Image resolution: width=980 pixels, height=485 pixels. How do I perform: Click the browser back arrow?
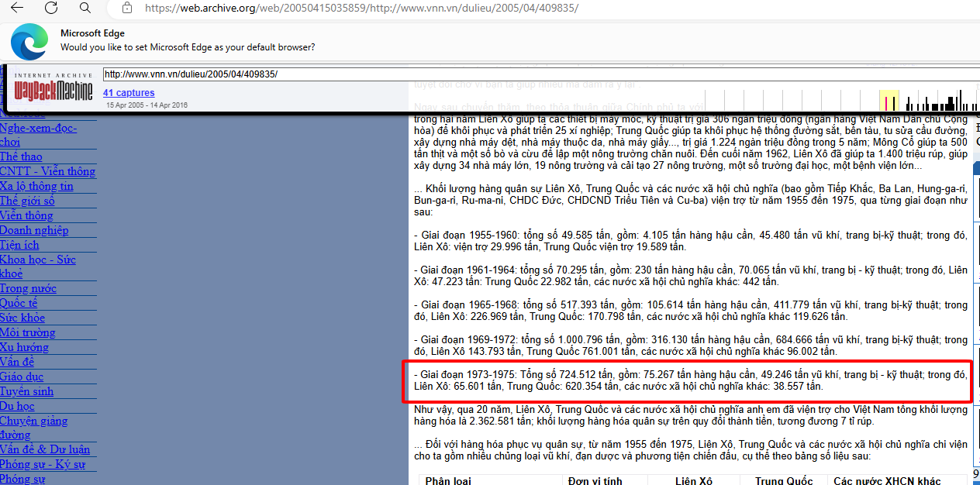[16, 9]
